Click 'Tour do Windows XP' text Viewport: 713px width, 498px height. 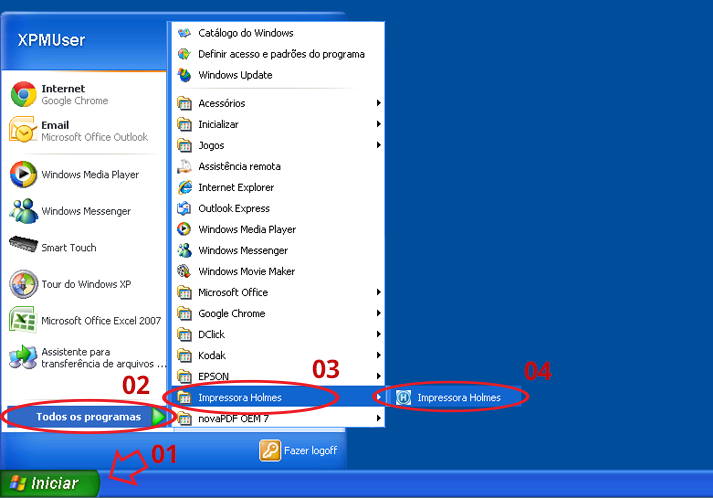click(86, 284)
